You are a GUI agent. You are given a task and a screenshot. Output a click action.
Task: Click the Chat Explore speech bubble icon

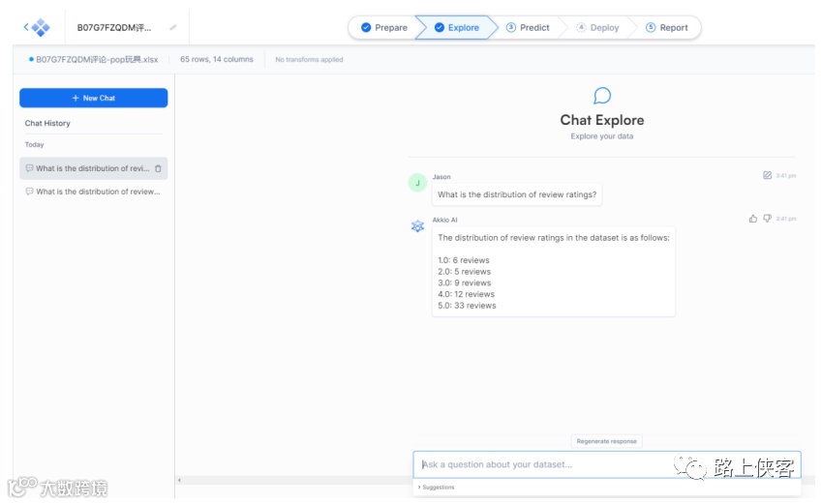pos(602,96)
